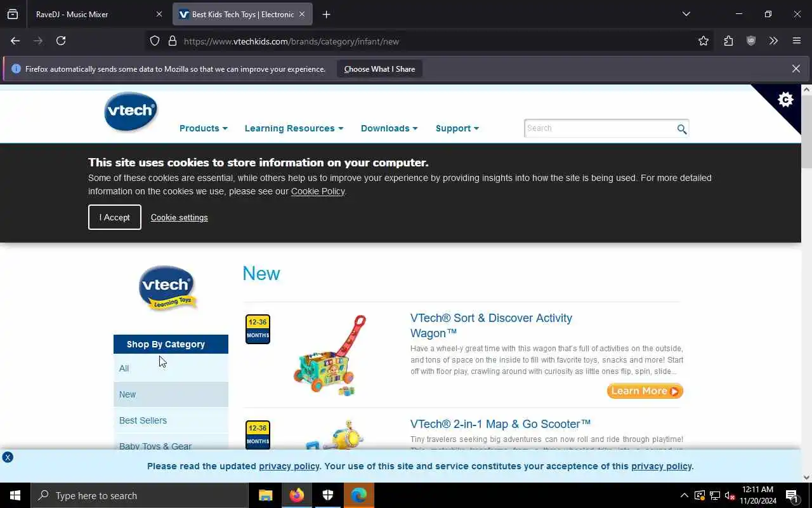The height and width of the screenshot is (508, 812).
Task: Click Learn More for Activity Wagon
Action: (x=645, y=391)
